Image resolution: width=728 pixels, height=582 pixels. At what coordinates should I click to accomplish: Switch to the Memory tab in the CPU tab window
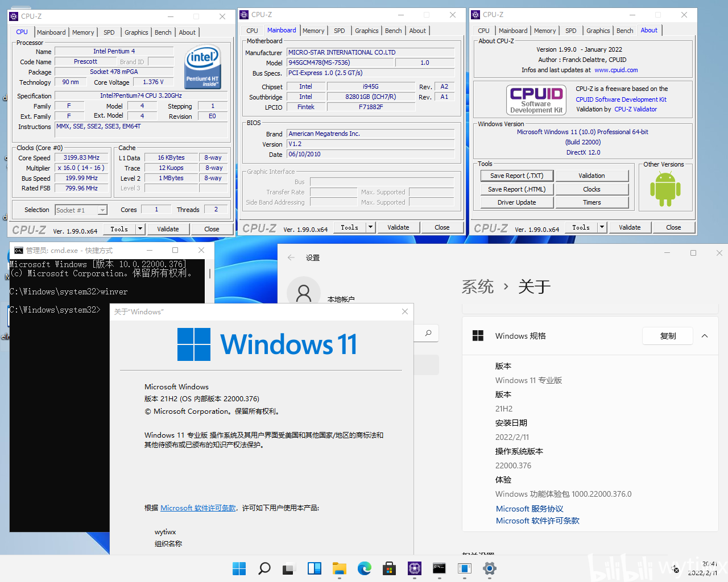tap(83, 32)
